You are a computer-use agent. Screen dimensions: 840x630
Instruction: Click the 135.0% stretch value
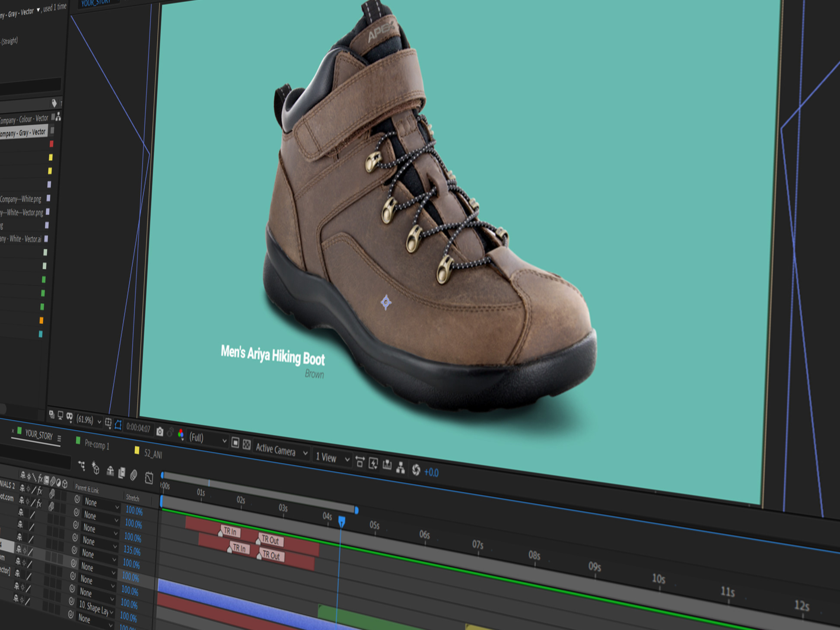click(132, 551)
